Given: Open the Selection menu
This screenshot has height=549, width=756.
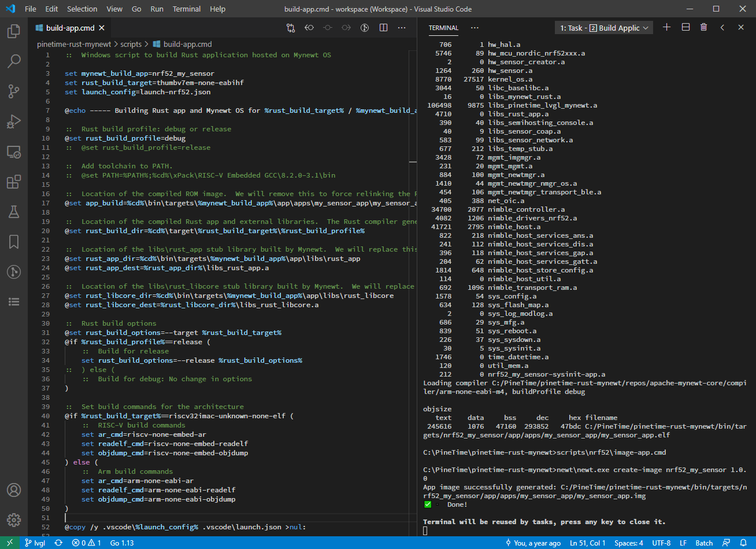Looking at the screenshot, I should coord(82,9).
